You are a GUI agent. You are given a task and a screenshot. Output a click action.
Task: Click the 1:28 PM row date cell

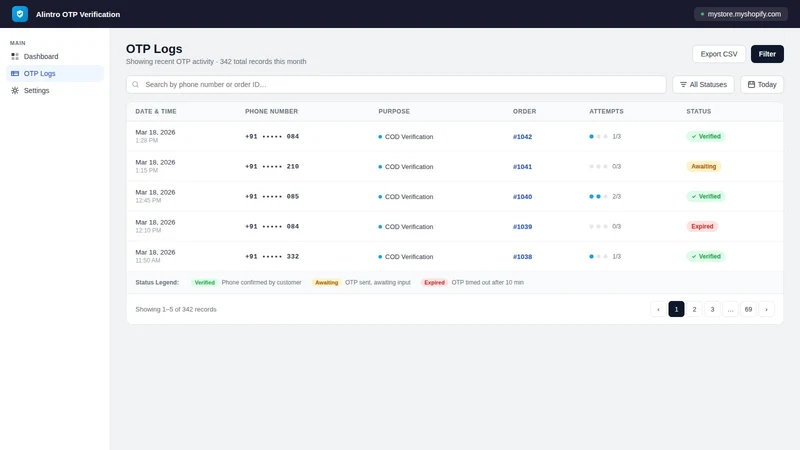click(155, 136)
